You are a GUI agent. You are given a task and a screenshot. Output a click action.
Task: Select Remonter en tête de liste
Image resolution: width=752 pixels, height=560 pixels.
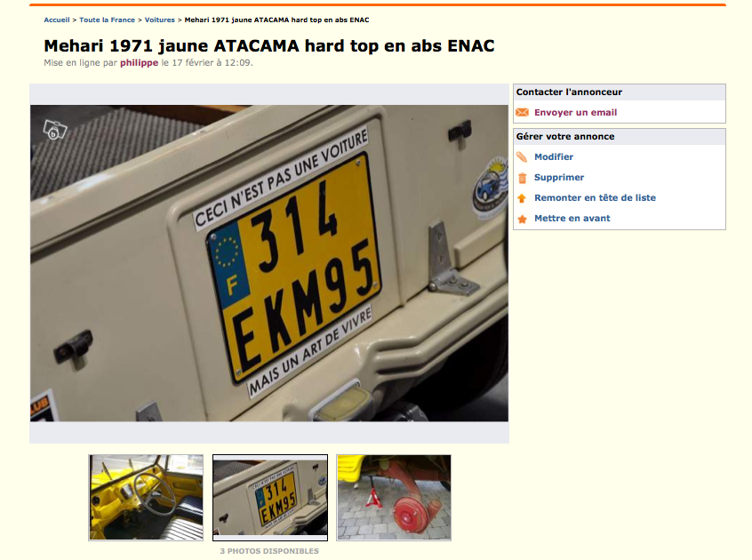[x=595, y=197]
